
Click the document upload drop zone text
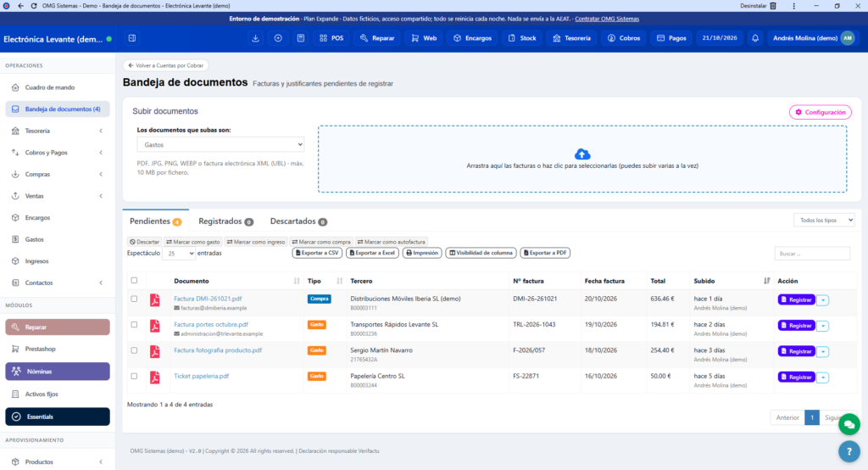[x=582, y=165]
